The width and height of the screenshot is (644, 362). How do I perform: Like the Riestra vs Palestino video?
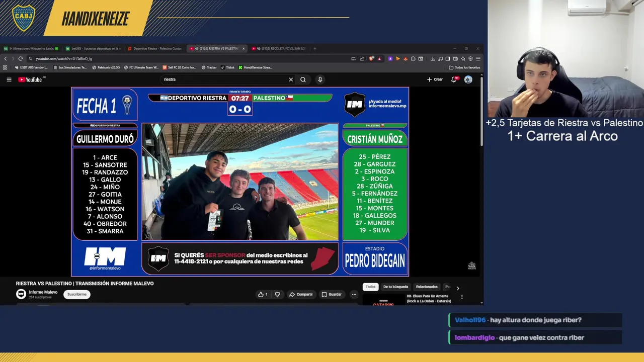click(263, 294)
